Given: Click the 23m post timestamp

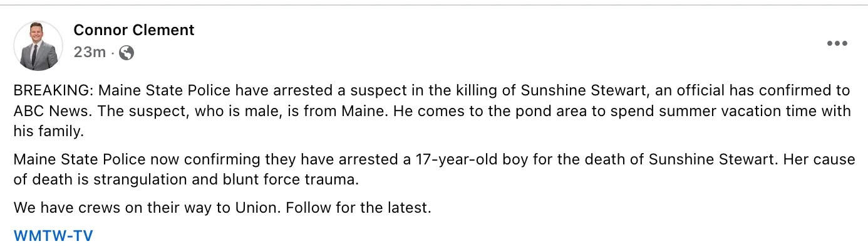Looking at the screenshot, I should (90, 53).
